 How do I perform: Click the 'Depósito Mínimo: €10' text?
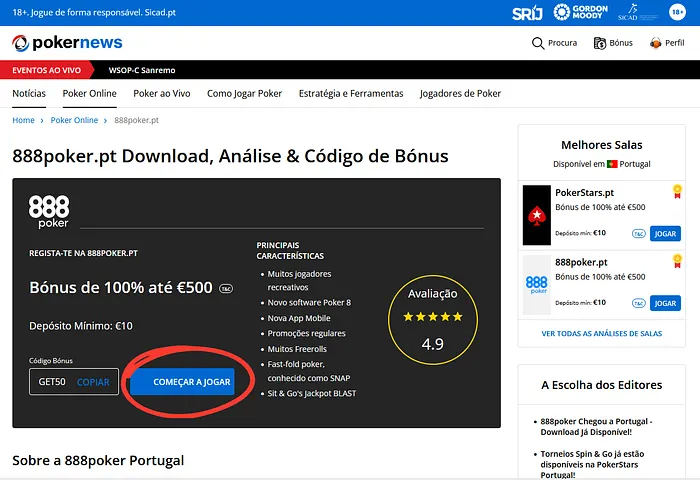[x=81, y=326]
